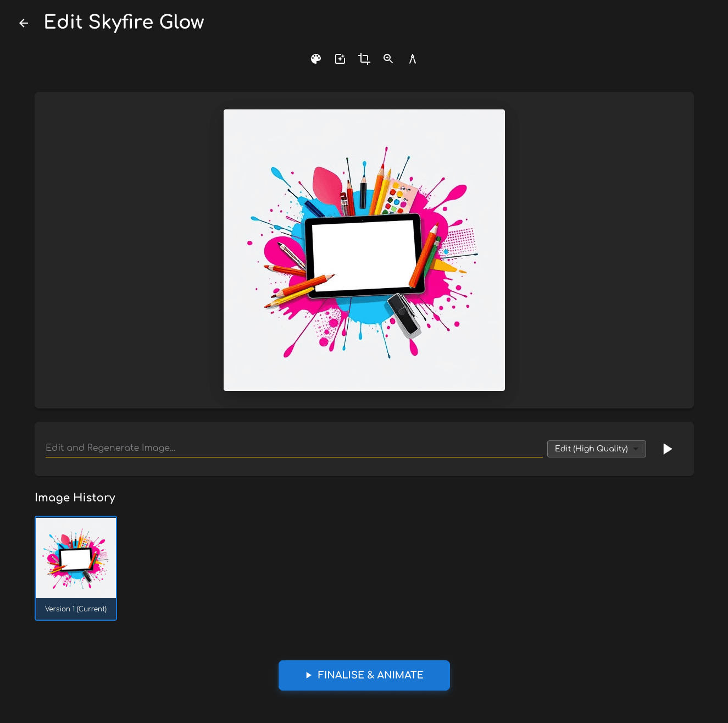Activate the crop tool
The image size is (728, 723).
[x=364, y=59]
